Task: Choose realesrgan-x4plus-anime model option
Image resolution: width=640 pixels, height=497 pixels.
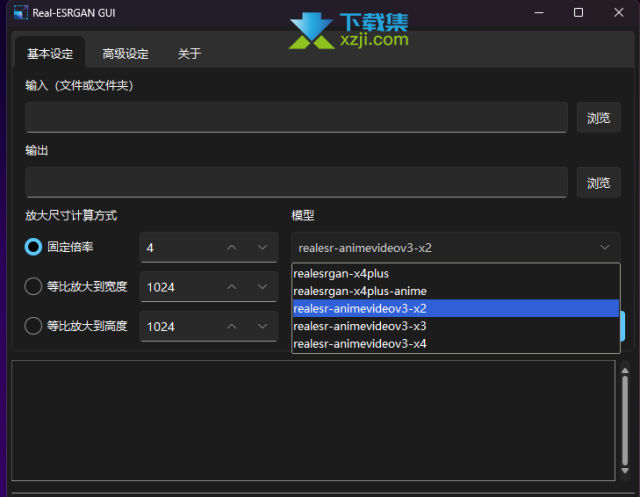Action: pyautogui.click(x=456, y=291)
